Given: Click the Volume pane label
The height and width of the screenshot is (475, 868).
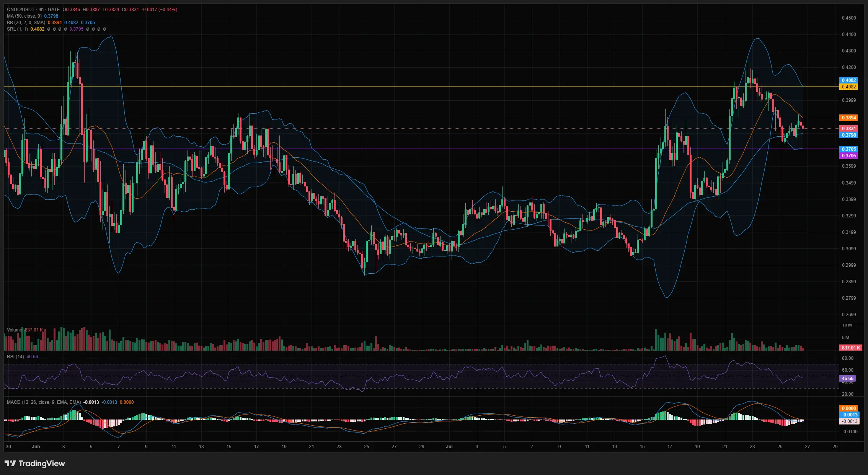Looking at the screenshot, I should pos(15,330).
